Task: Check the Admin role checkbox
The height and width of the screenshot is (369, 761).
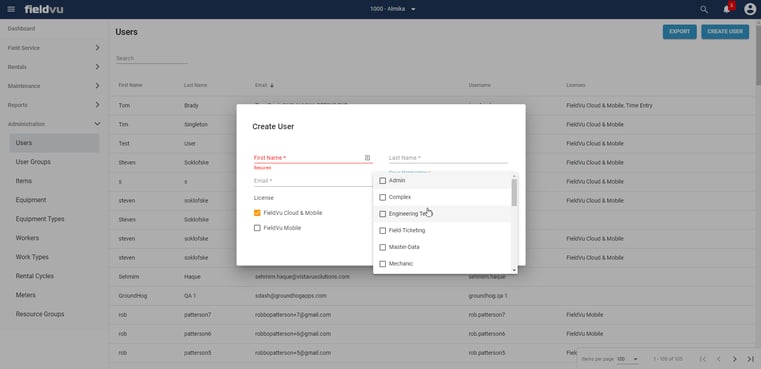Action: 382,181
